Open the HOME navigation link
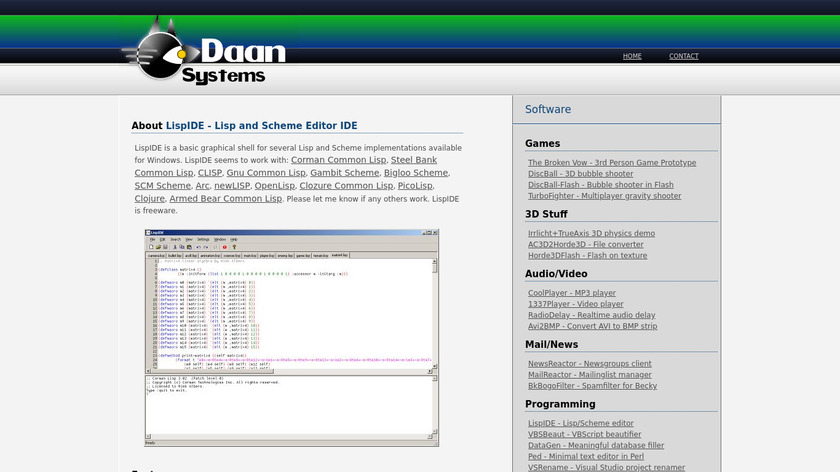This screenshot has height=472, width=840. click(x=632, y=56)
